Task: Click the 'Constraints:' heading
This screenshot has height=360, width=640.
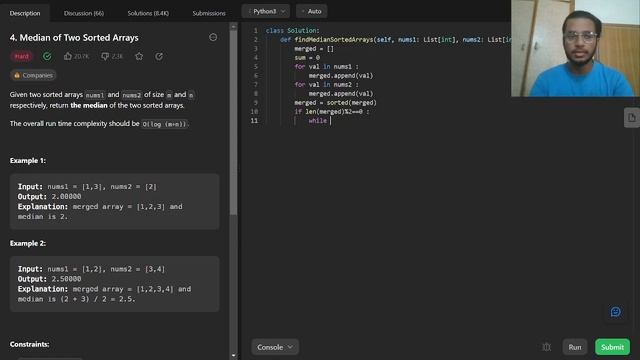Action: 29,344
